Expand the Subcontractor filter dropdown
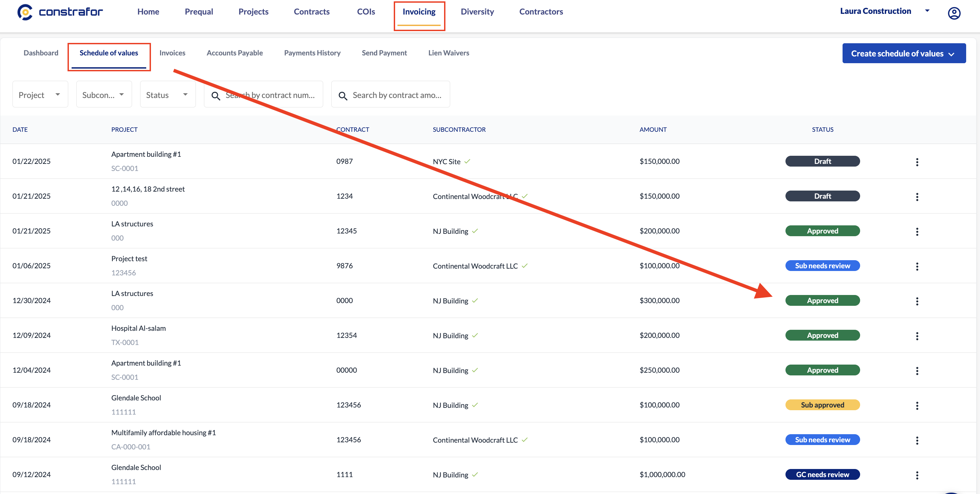Image resolution: width=980 pixels, height=494 pixels. [104, 94]
